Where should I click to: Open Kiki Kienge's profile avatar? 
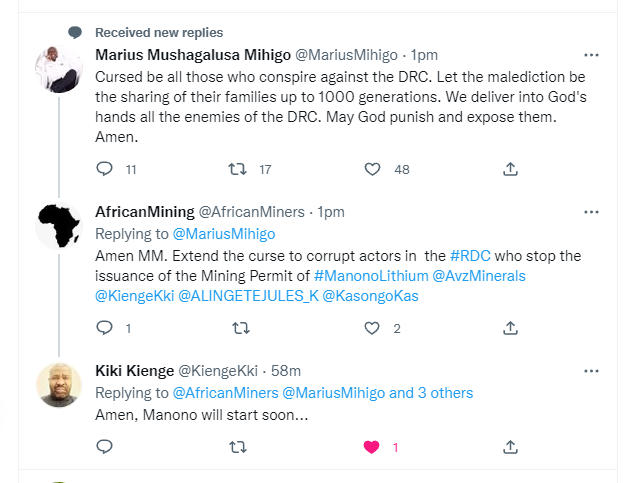(59, 385)
